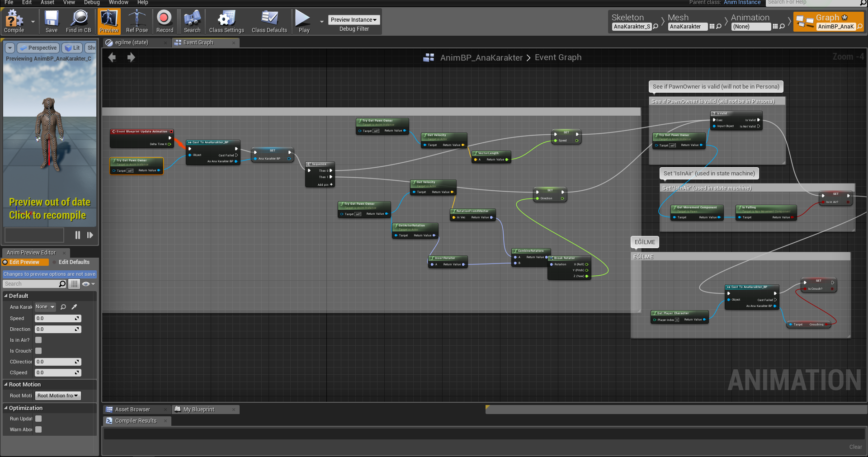
Task: Toggle the Is in Air checkbox
Action: tap(38, 340)
